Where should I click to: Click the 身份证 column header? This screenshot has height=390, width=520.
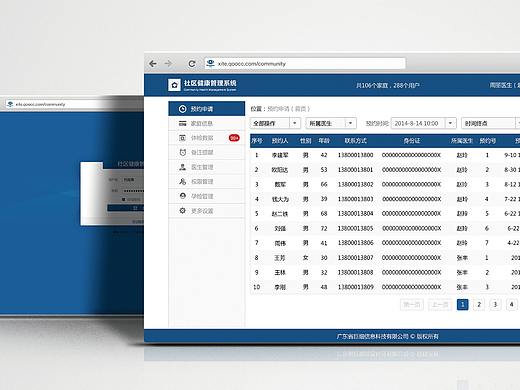point(411,141)
